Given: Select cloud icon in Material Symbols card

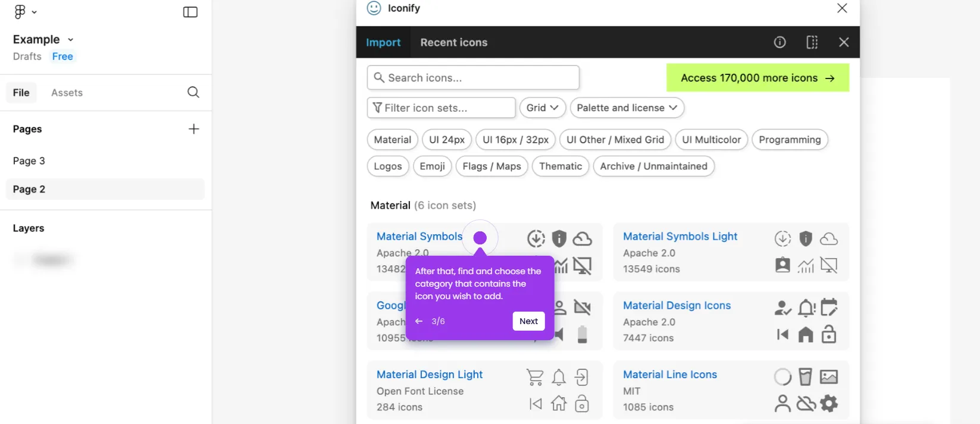Looking at the screenshot, I should click(582, 239).
